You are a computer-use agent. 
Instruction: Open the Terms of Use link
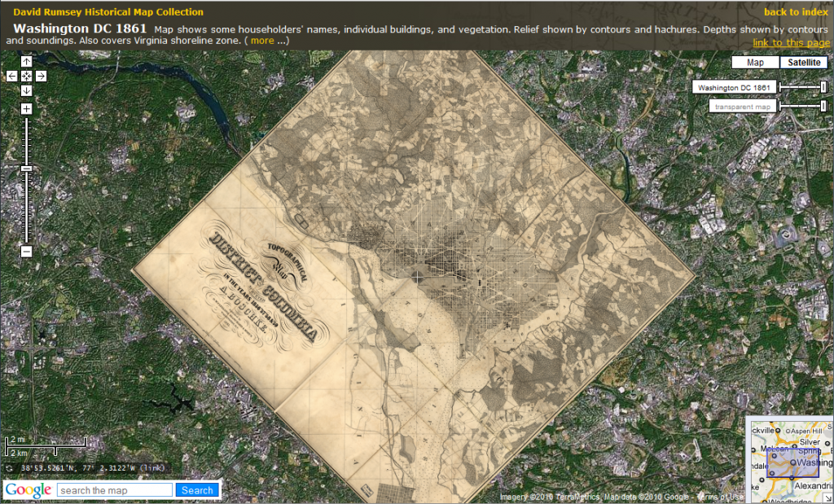720,497
